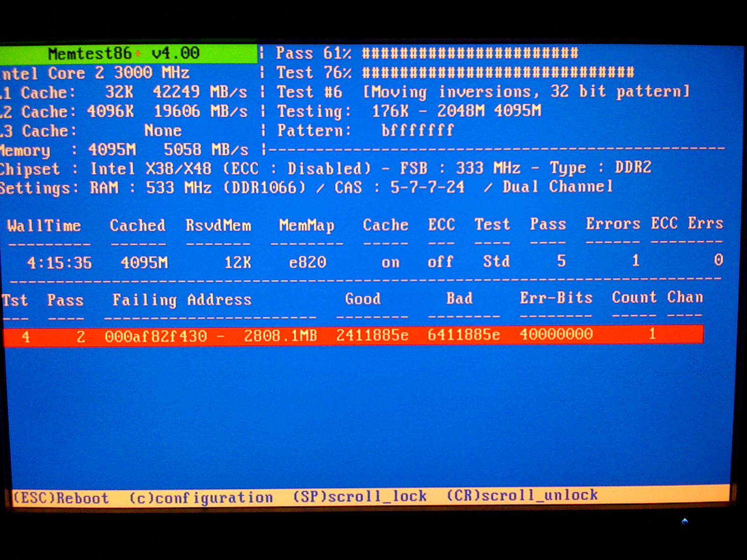Select the (SP)scroll_lock option
Screen dimensions: 747x560
click(x=360, y=496)
